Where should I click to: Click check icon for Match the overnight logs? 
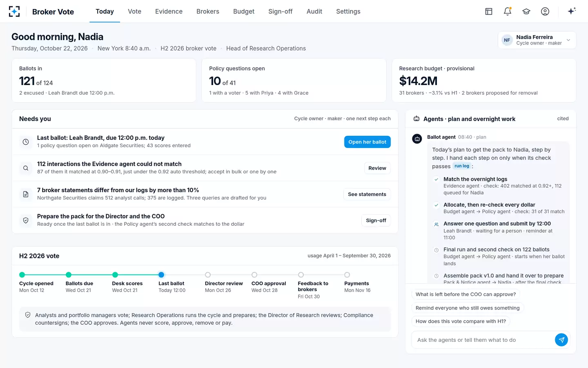(x=437, y=179)
